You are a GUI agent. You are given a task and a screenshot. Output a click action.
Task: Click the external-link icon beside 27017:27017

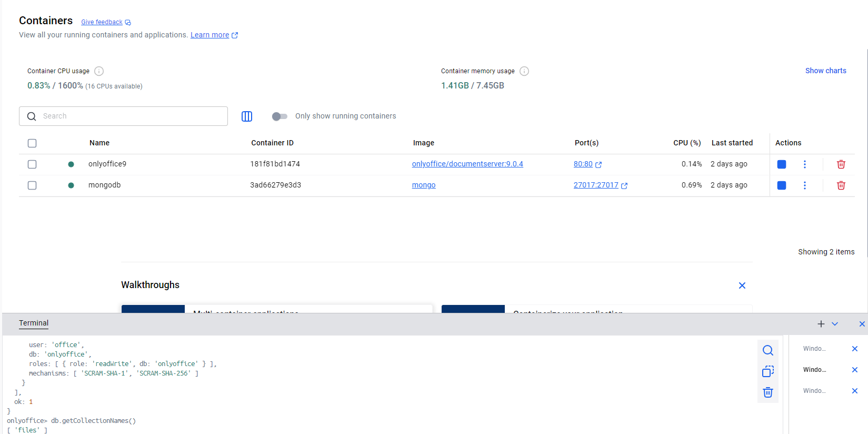(624, 186)
